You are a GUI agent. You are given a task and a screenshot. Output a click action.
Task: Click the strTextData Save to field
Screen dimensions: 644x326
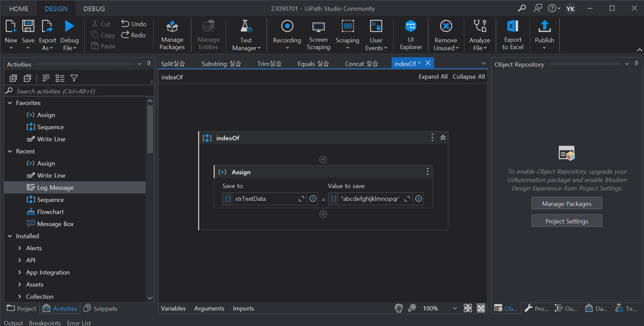[x=264, y=199]
